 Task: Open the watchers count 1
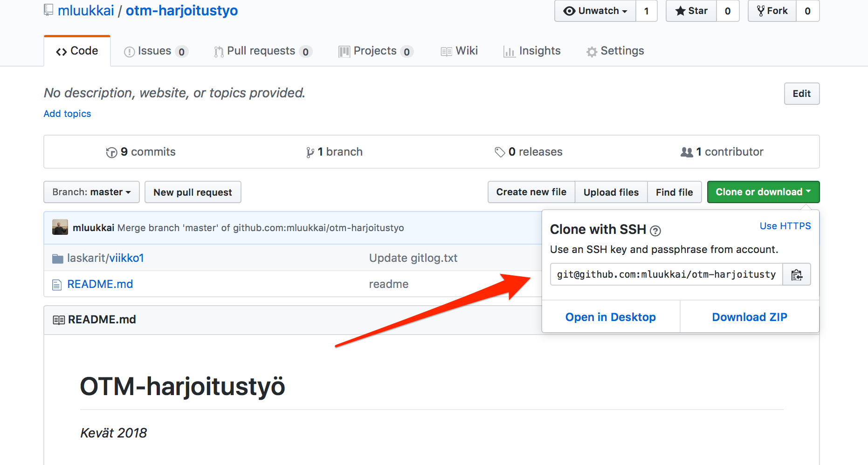click(647, 11)
